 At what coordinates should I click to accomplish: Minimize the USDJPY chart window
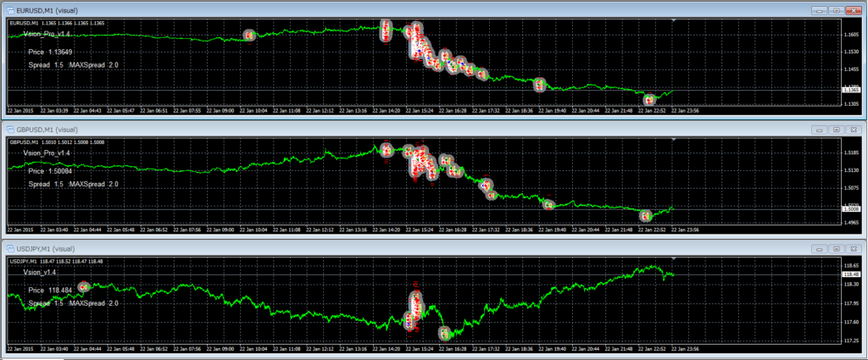coord(819,249)
